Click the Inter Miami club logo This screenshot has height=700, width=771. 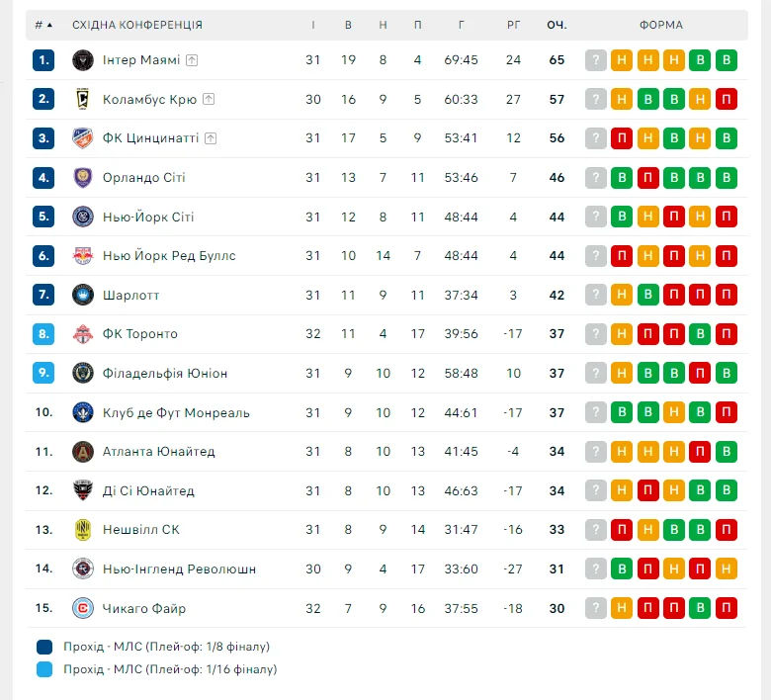(83, 60)
